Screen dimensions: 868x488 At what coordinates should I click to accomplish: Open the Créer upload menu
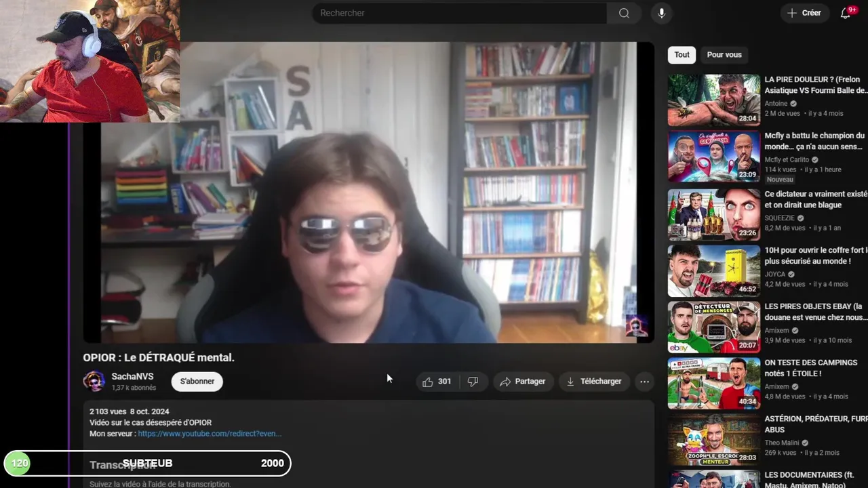click(804, 13)
